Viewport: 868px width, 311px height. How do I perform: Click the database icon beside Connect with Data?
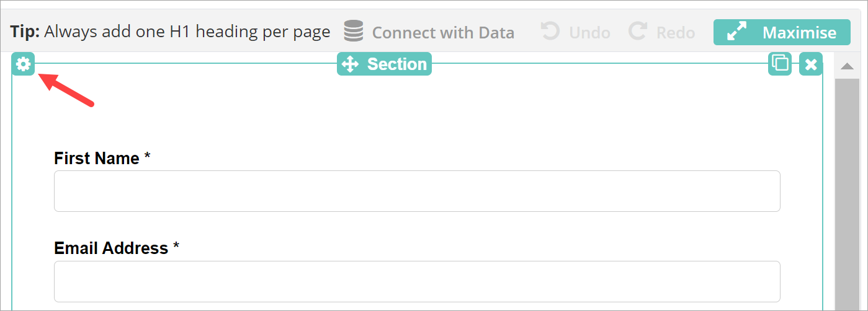(x=354, y=32)
